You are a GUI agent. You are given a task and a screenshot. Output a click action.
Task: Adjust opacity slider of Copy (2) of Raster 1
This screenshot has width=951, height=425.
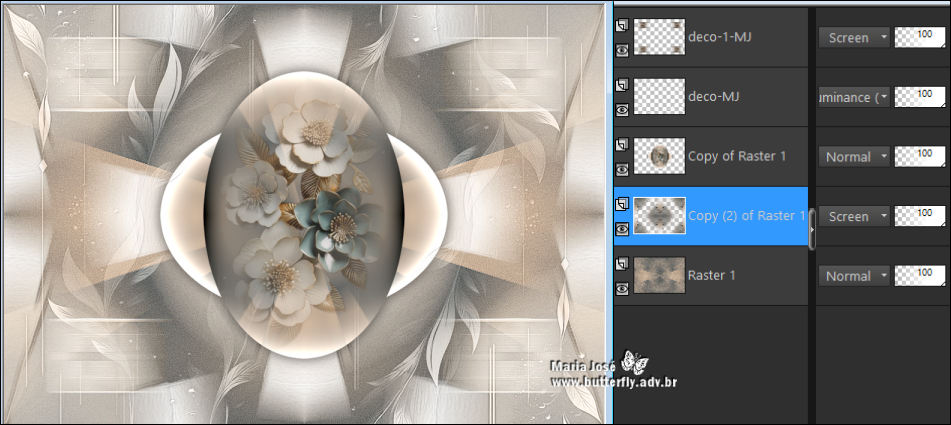click(919, 216)
